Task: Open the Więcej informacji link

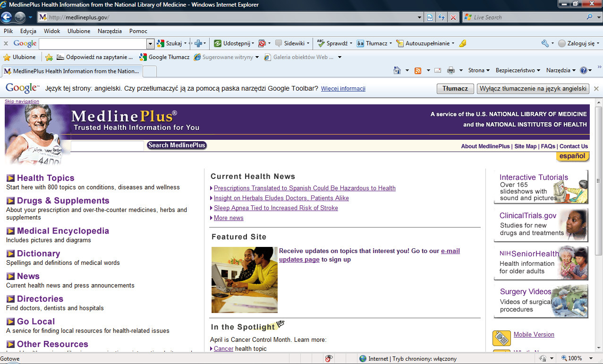Action: pos(343,89)
